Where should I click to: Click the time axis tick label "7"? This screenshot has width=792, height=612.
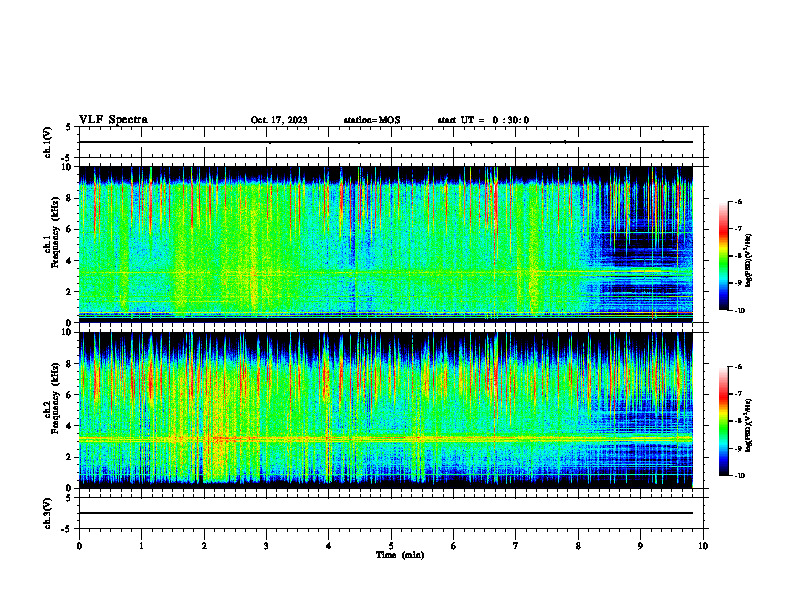point(516,546)
